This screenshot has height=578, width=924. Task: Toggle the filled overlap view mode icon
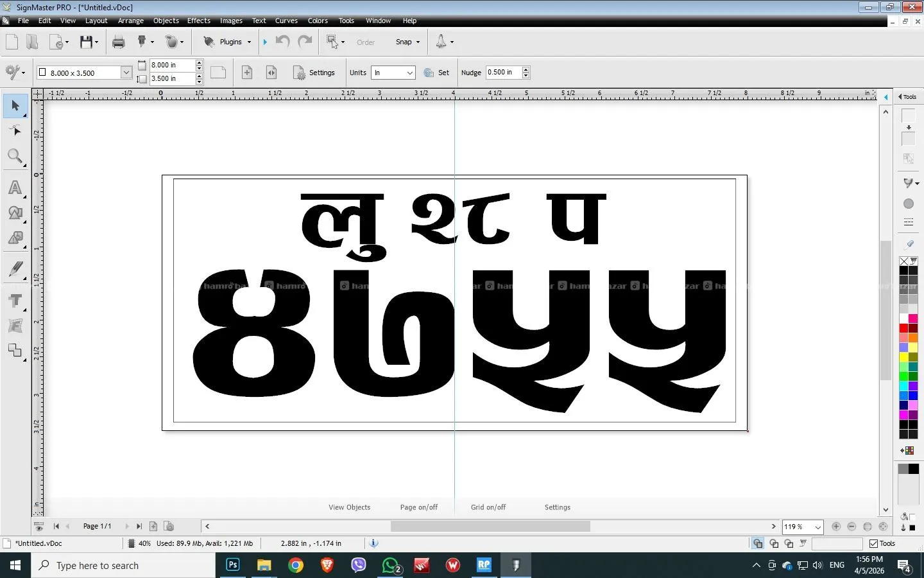758,543
